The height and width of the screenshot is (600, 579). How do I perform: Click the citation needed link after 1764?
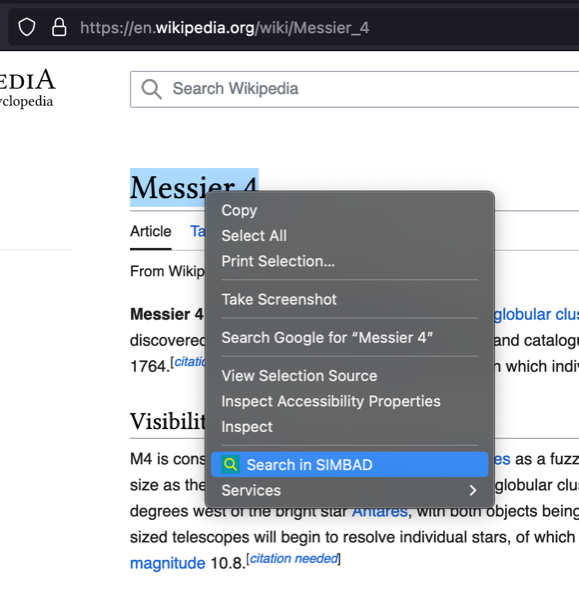point(189,362)
